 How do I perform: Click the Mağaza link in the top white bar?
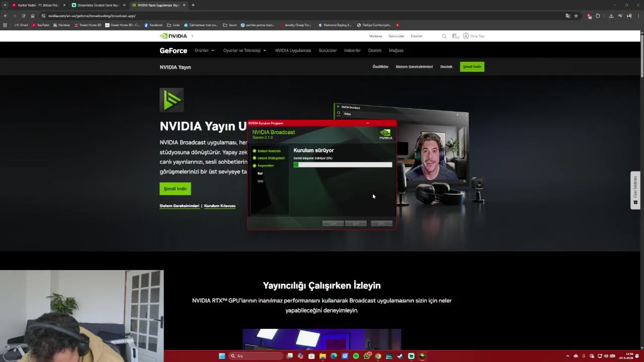(375, 36)
